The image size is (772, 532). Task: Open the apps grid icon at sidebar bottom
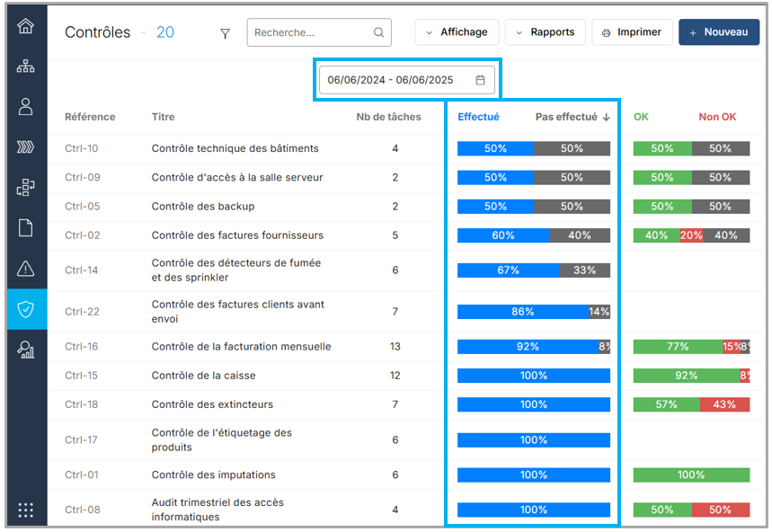tap(25, 510)
